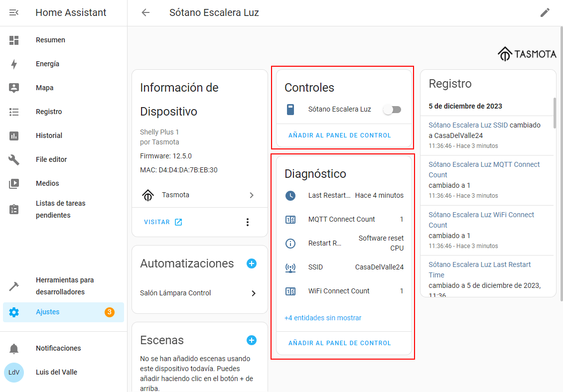Open the three-dot device options menu
Screen dimensions: 563x392
tap(248, 222)
